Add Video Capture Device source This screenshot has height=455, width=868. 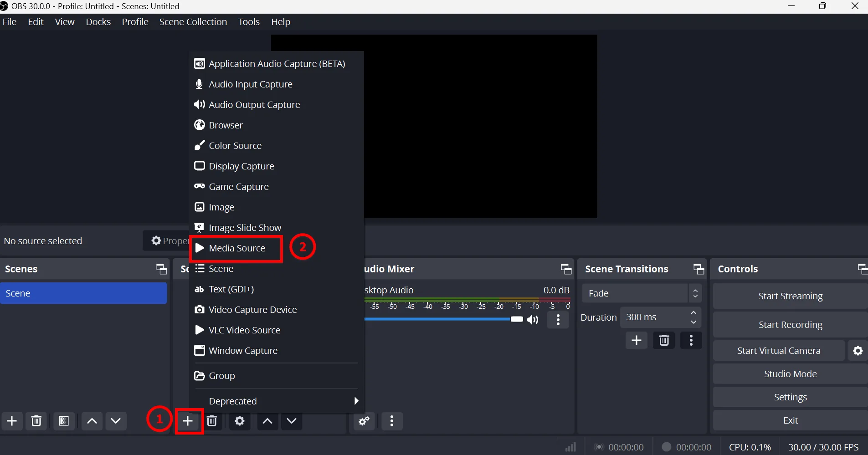[x=277, y=310]
